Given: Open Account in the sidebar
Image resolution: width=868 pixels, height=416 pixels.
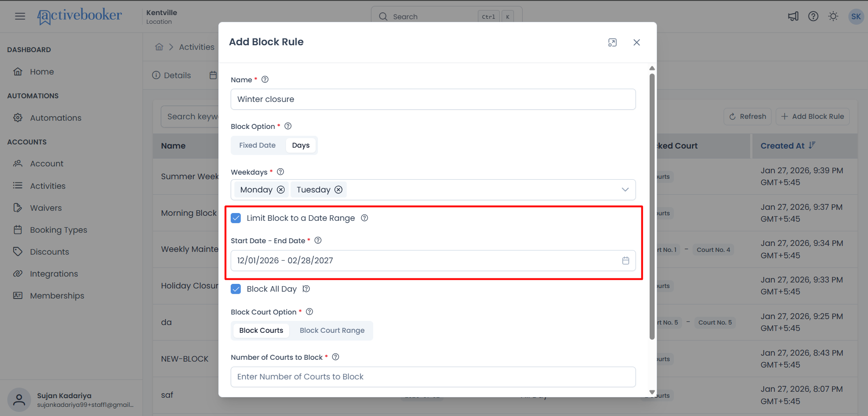Looking at the screenshot, I should (x=47, y=164).
